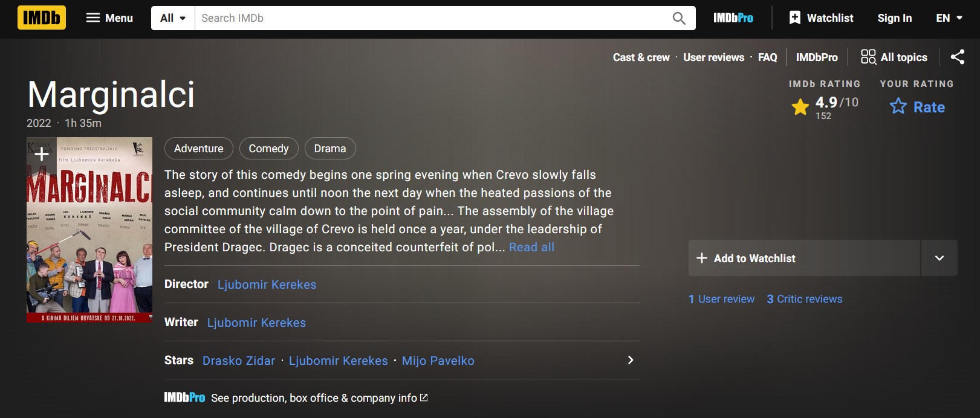Open the Marginalci poster image
Image resolution: width=980 pixels, height=418 pixels.
point(89,230)
